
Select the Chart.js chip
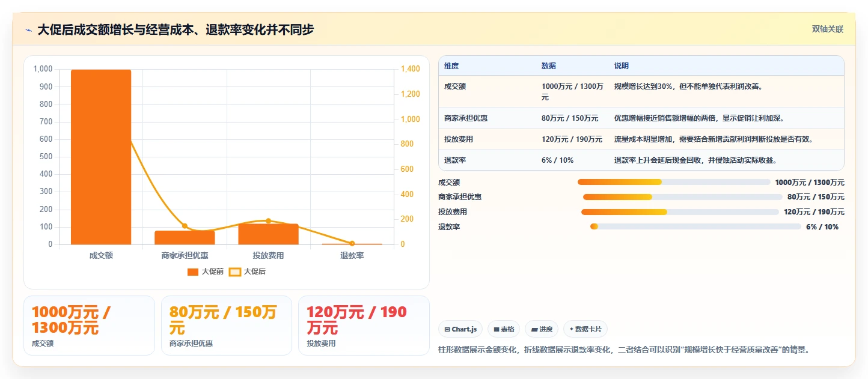[460, 329]
